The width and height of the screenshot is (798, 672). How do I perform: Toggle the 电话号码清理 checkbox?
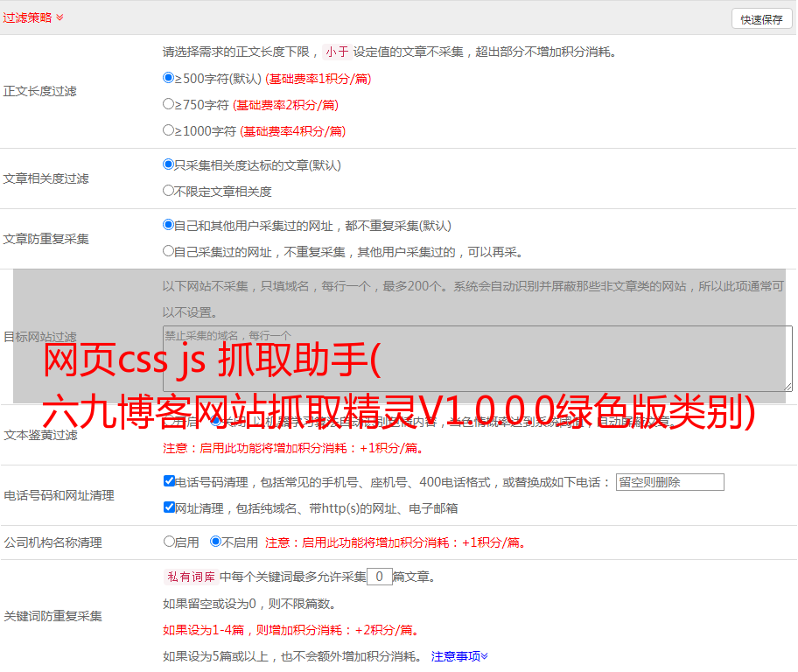coord(169,481)
